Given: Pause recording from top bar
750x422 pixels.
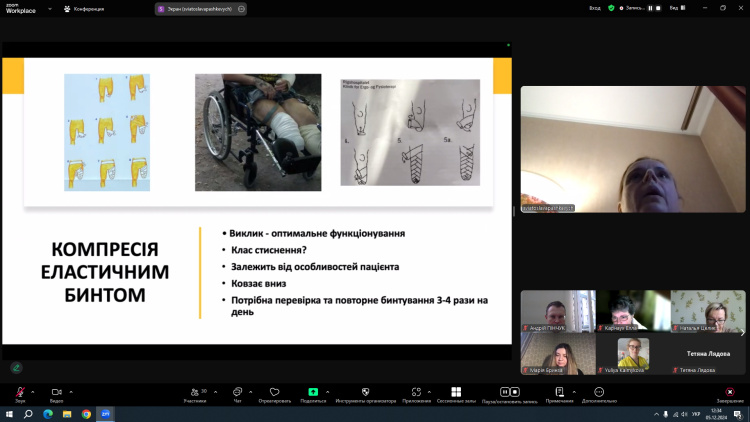Looking at the screenshot, I should [x=650, y=8].
